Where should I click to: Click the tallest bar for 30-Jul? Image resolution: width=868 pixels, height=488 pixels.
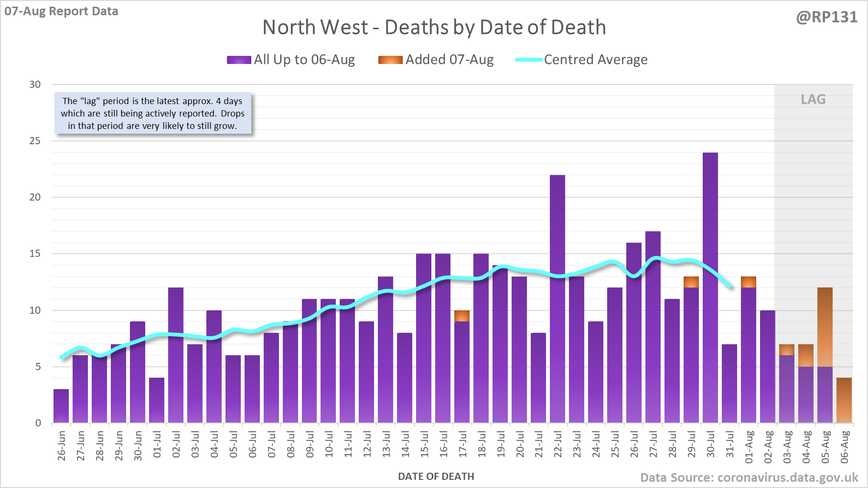coord(710,286)
